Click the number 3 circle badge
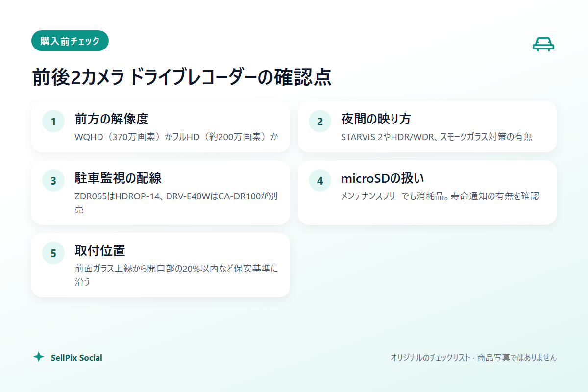The height and width of the screenshot is (392, 588). [x=53, y=180]
